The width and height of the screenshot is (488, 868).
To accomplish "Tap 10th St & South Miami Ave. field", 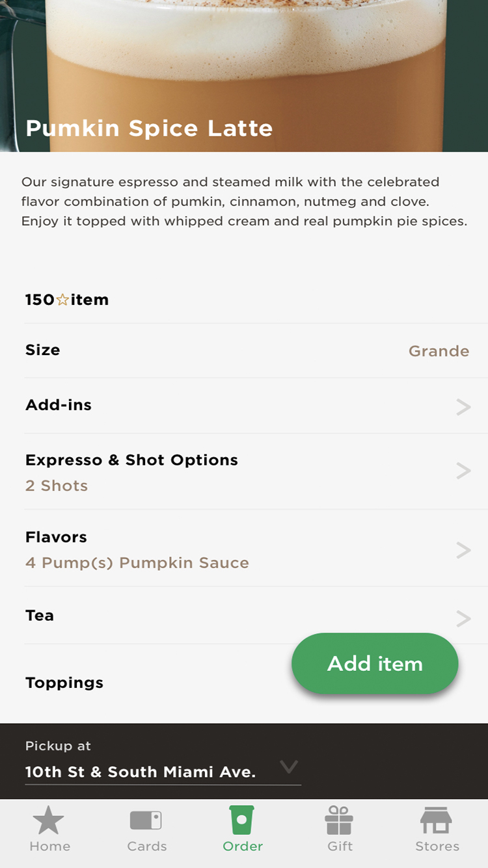I will [x=141, y=772].
